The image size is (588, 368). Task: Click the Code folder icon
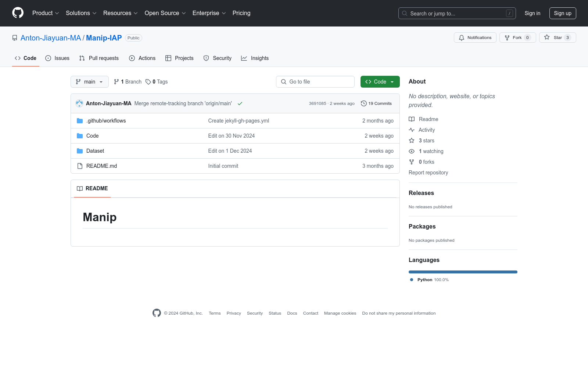click(x=80, y=136)
